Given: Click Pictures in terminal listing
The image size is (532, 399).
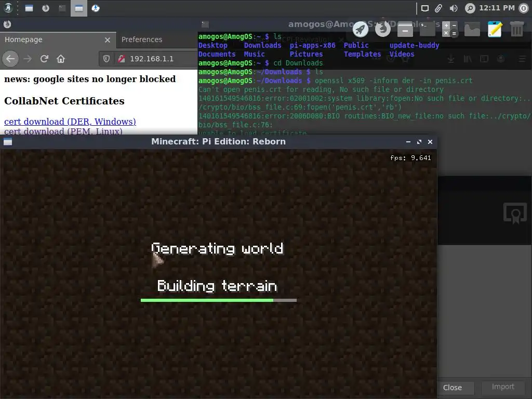Looking at the screenshot, I should pos(306,54).
